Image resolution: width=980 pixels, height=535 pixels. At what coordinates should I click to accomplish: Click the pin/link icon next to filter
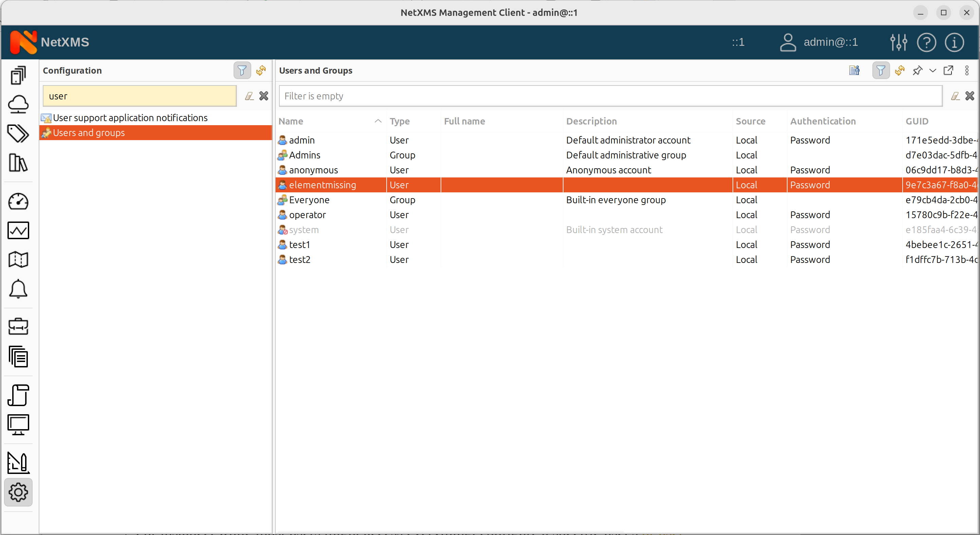(916, 71)
